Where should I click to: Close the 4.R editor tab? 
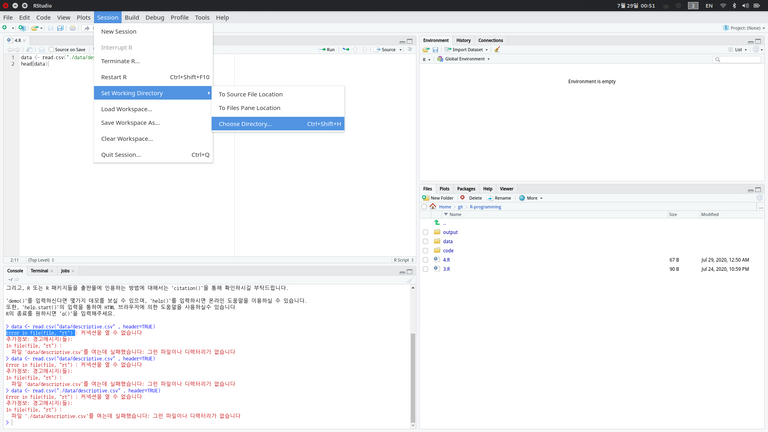(24, 40)
